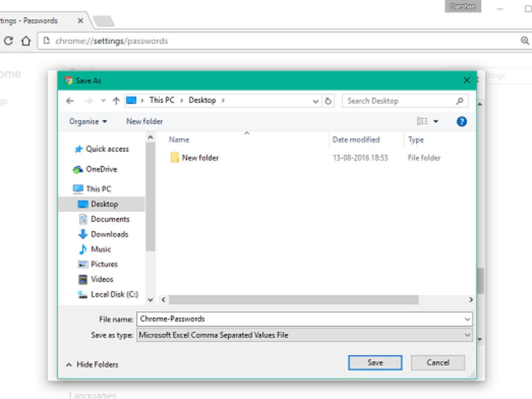Click the File folder type text
The image size is (532, 399).
coord(424,158)
